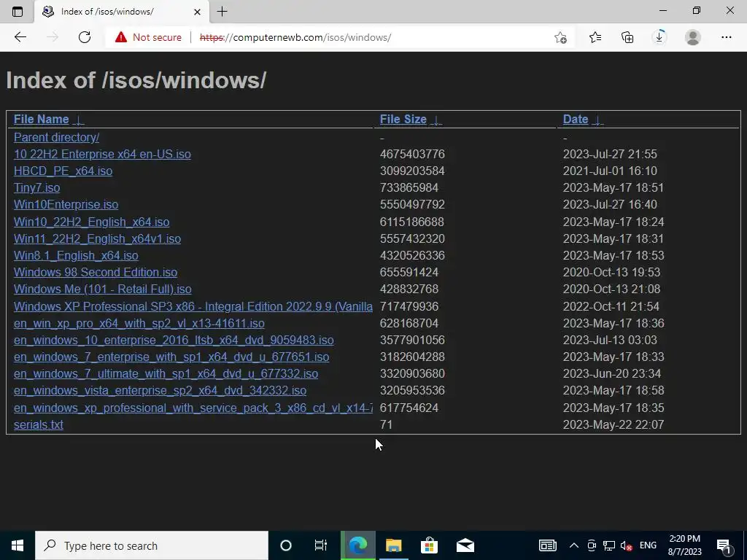Download Windows 98 Second Edition.iso
This screenshot has height=560, width=747.
(96, 272)
